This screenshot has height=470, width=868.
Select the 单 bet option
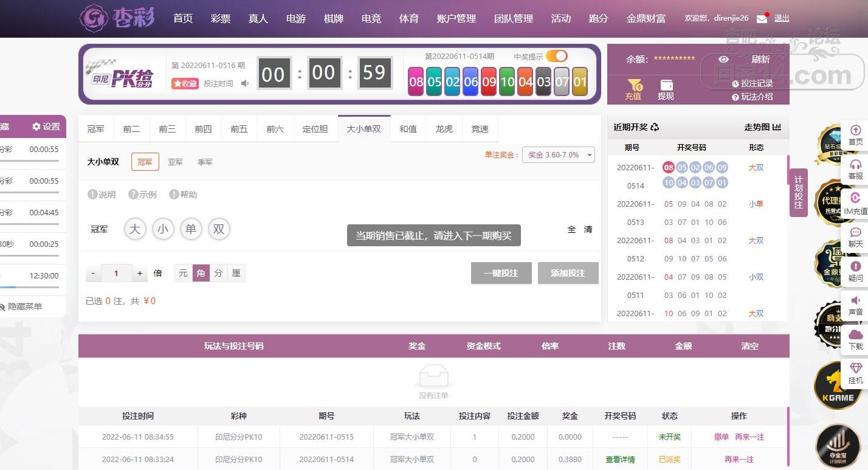coord(191,229)
